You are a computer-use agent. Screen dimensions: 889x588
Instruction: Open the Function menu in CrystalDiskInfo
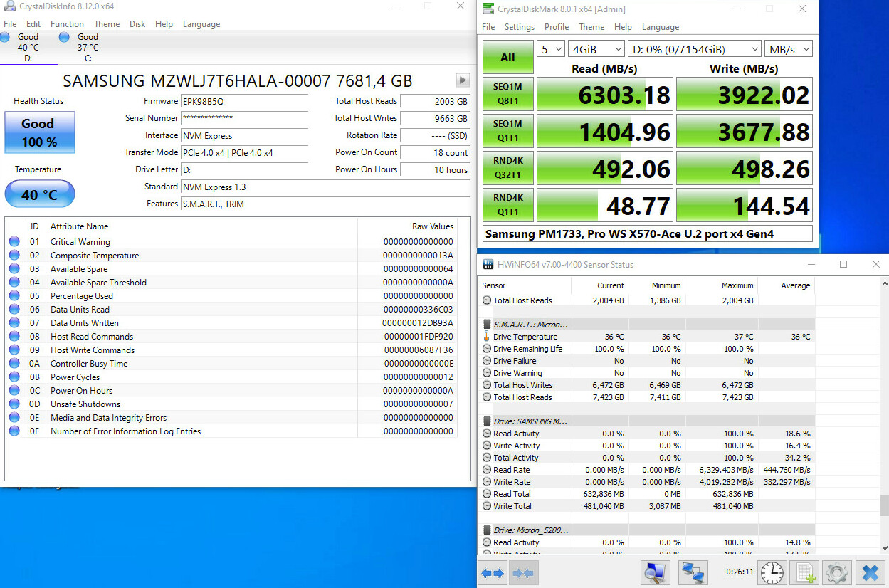pos(67,24)
